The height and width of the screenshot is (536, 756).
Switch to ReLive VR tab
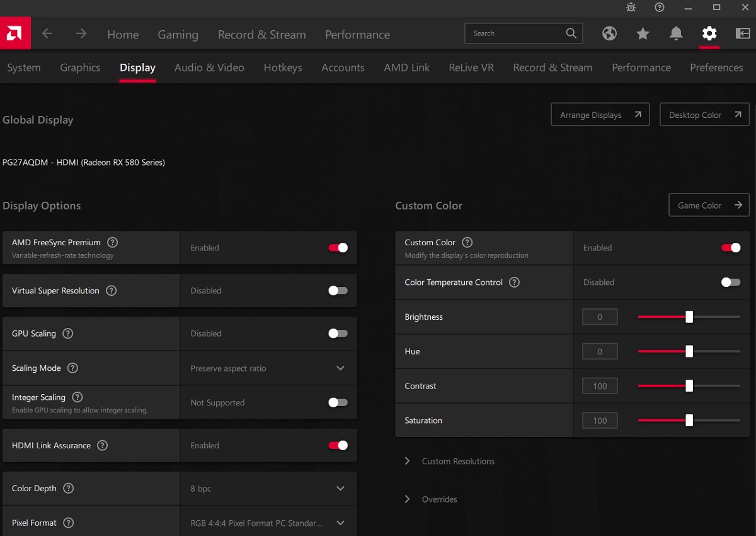(471, 67)
